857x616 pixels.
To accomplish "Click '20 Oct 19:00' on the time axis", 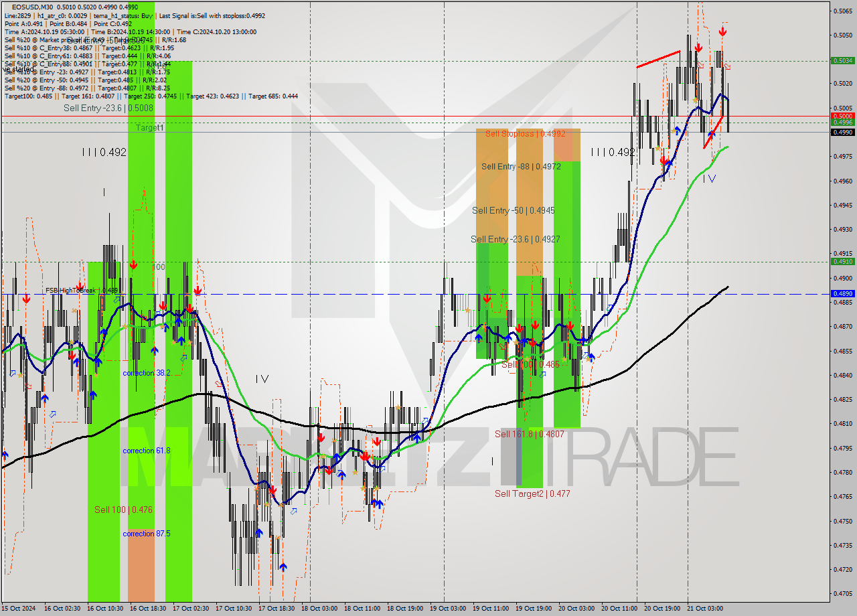I will coord(662,609).
